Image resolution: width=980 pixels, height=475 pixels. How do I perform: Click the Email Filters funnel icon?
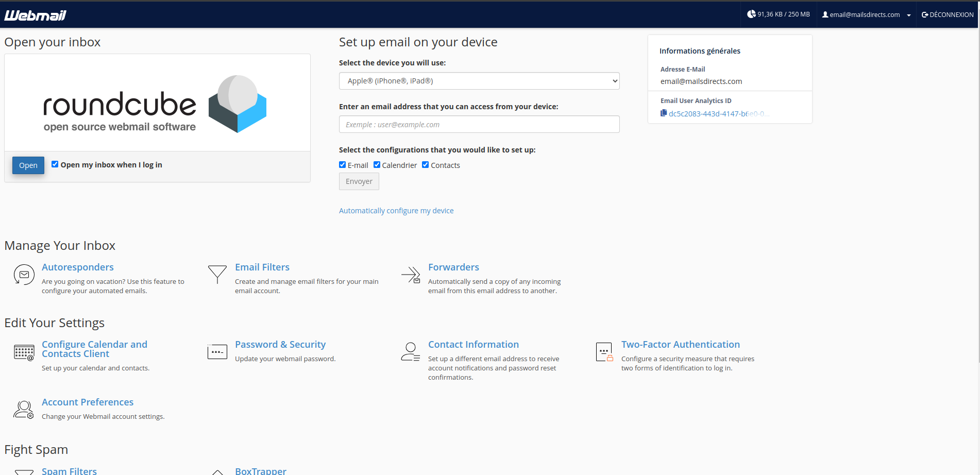[217, 275]
